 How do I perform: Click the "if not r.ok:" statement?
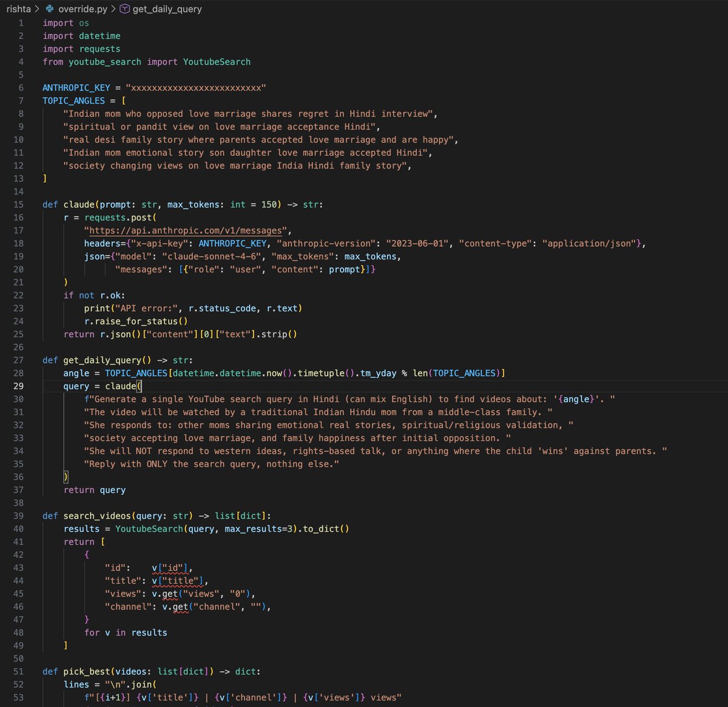95,295
